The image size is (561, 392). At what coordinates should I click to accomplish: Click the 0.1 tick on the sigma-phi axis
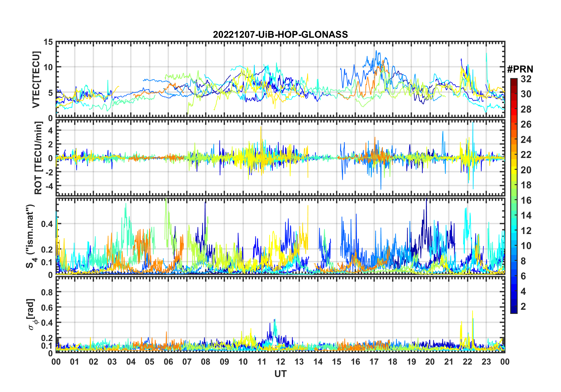[x=47, y=346]
